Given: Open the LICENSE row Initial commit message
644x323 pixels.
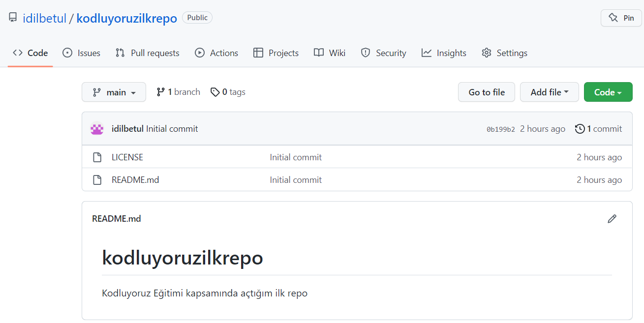Looking at the screenshot, I should (296, 157).
